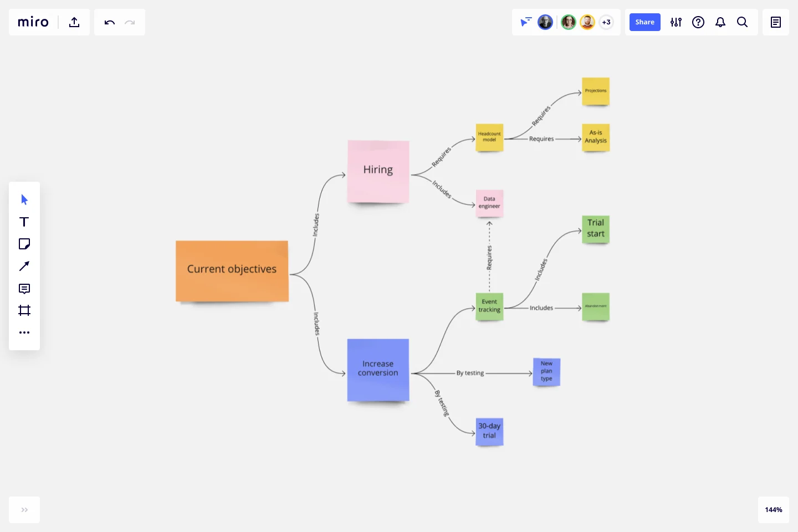This screenshot has width=798, height=532.
Task: Click the Share button
Action: [644, 22]
